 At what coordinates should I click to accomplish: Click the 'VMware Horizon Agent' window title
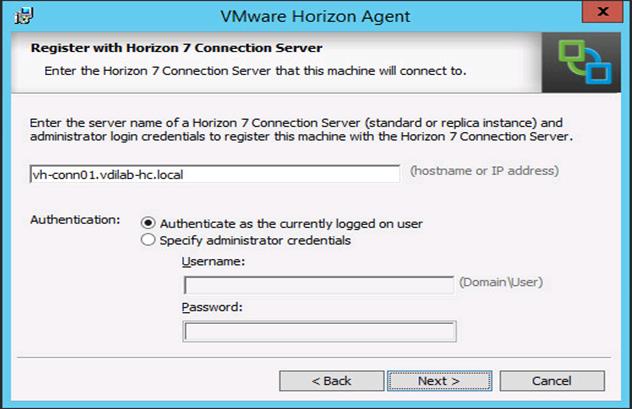click(315, 17)
